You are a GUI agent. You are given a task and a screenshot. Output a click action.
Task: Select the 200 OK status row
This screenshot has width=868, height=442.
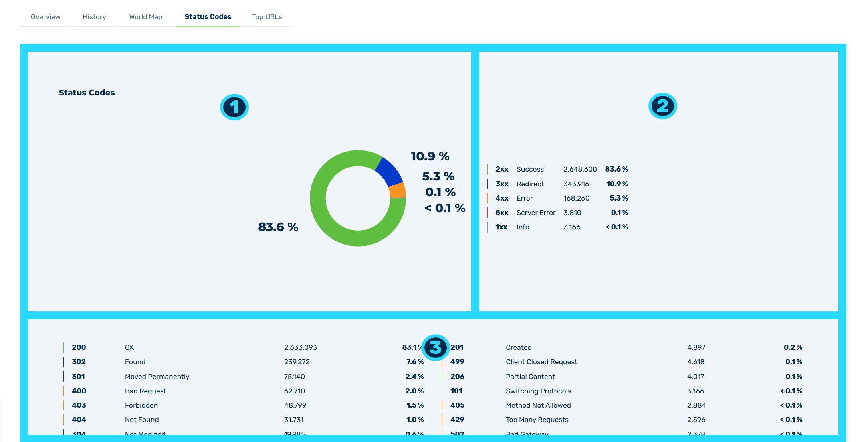pyautogui.click(x=243, y=347)
